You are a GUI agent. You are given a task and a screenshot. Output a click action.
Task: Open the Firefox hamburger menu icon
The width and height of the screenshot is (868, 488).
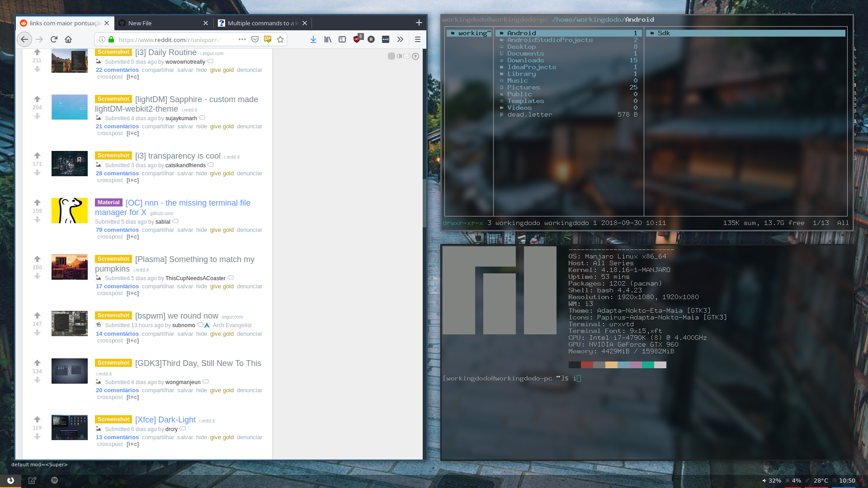point(418,39)
